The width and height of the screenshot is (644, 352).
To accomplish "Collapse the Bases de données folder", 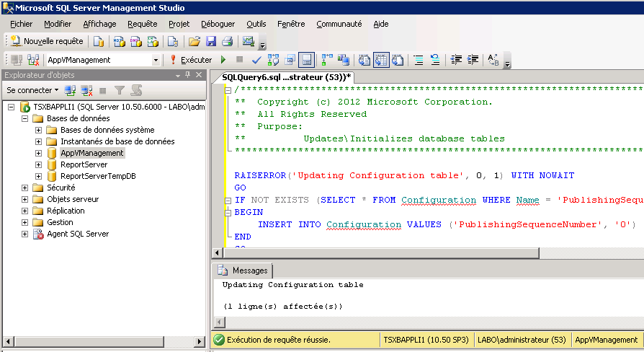I will (24, 118).
